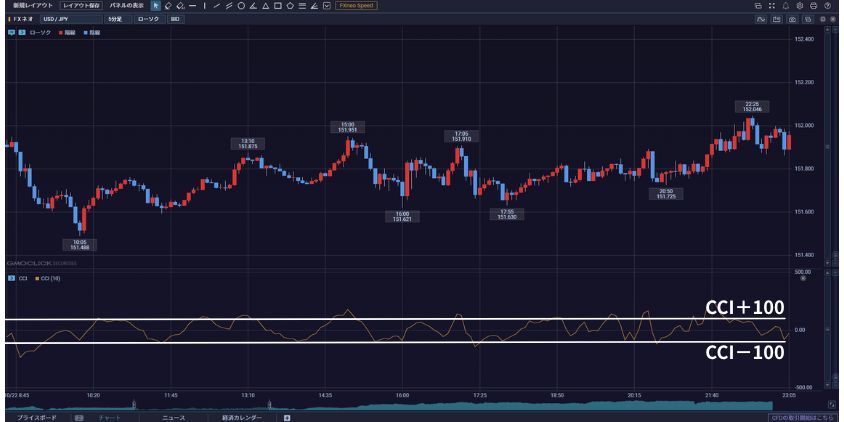This screenshot has height=422, width=844.
Task: Open the 5分足 timeframe dropdown
Action: (x=114, y=19)
